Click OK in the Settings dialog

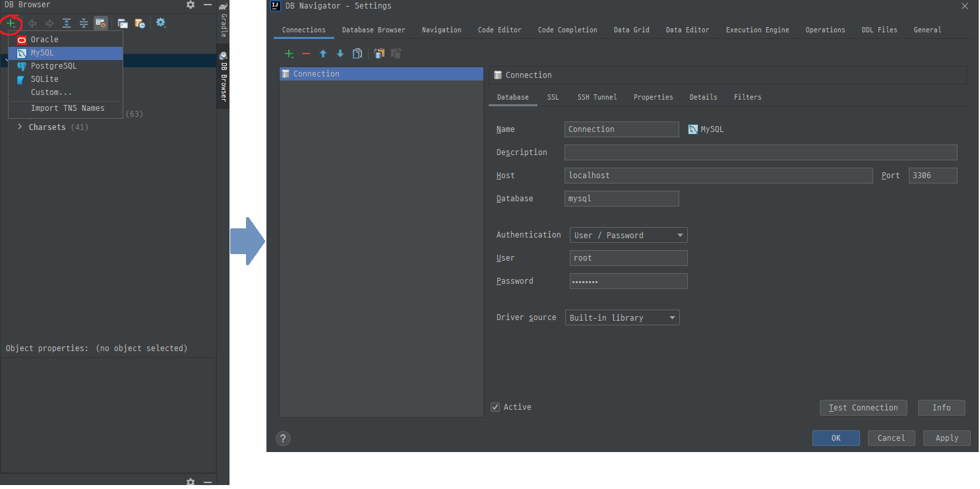coord(836,438)
